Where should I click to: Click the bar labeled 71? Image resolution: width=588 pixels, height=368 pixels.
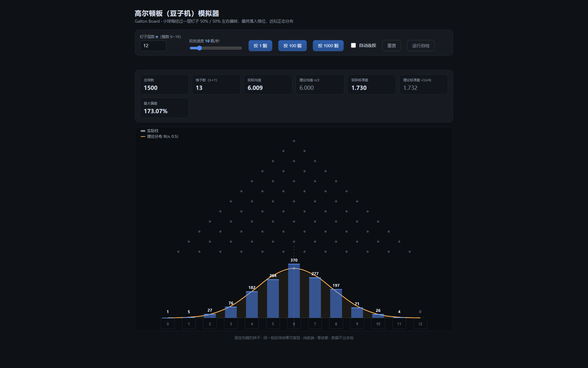coord(357,312)
